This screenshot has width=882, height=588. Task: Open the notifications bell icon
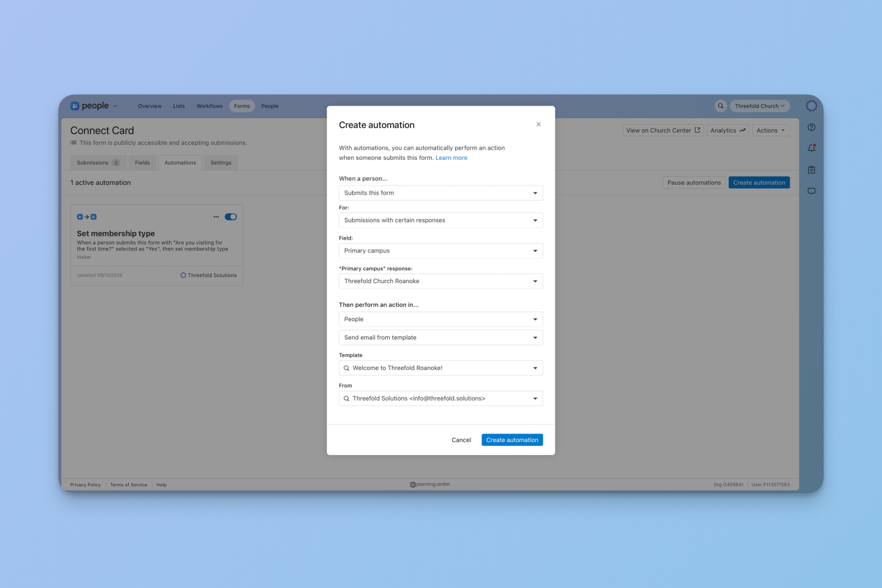pos(812,148)
